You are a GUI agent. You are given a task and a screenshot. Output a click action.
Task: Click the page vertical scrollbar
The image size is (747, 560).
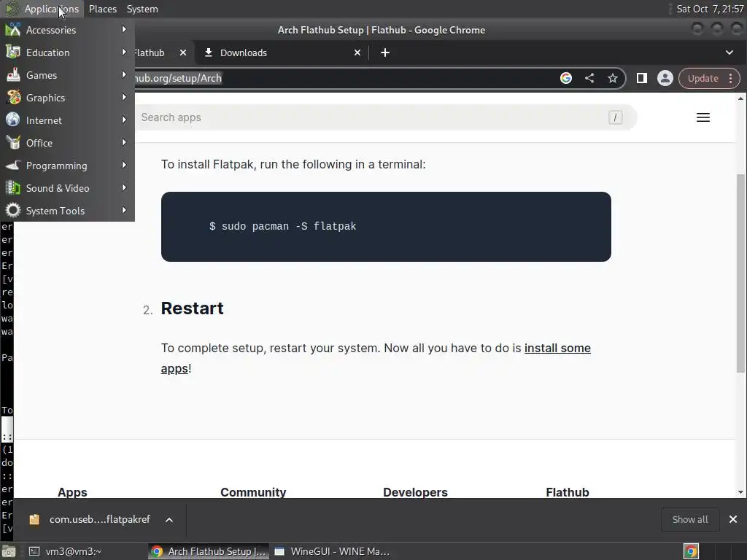coord(740,273)
